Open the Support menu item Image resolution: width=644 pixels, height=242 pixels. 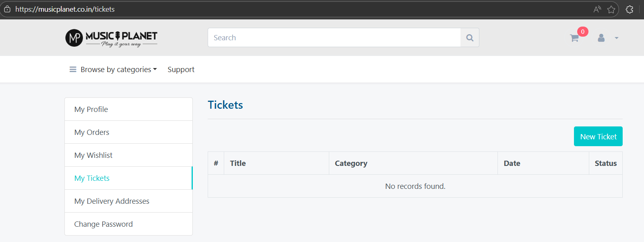tap(181, 70)
